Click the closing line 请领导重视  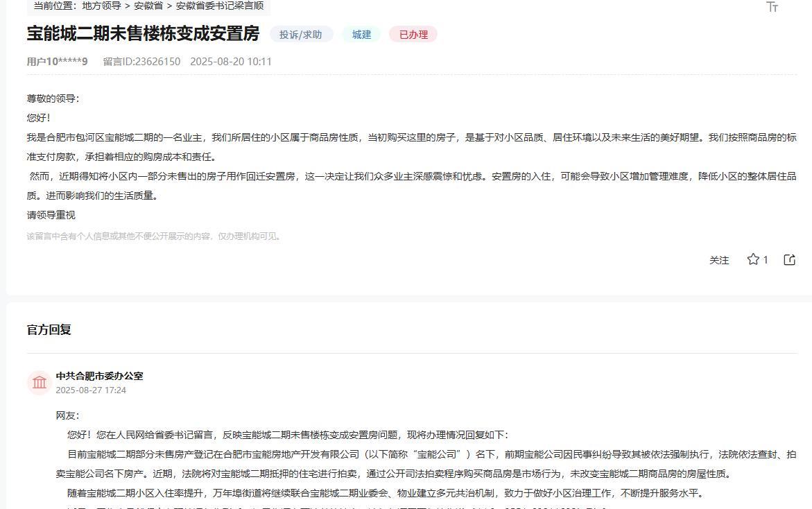click(51, 215)
